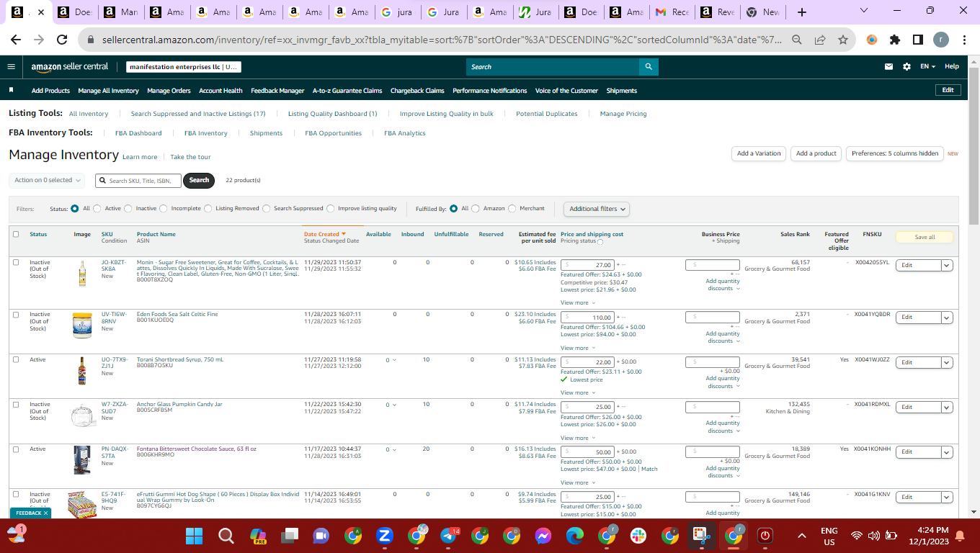Open the Windows Start menu
The image size is (980, 553).
[195, 536]
